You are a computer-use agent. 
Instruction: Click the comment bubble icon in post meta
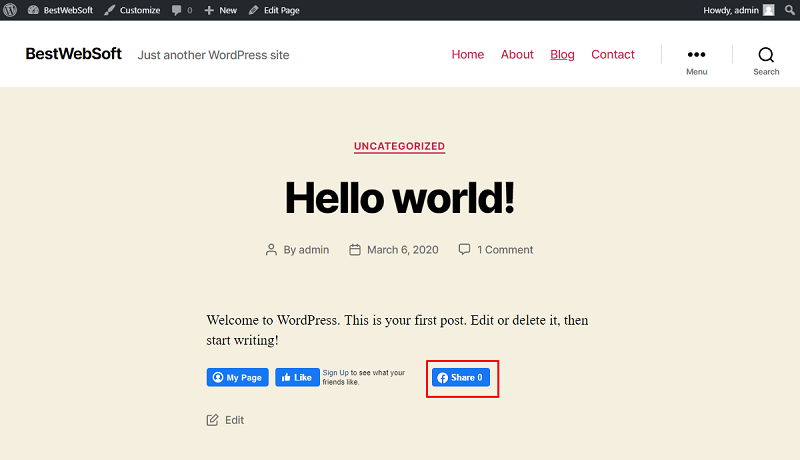pos(464,249)
